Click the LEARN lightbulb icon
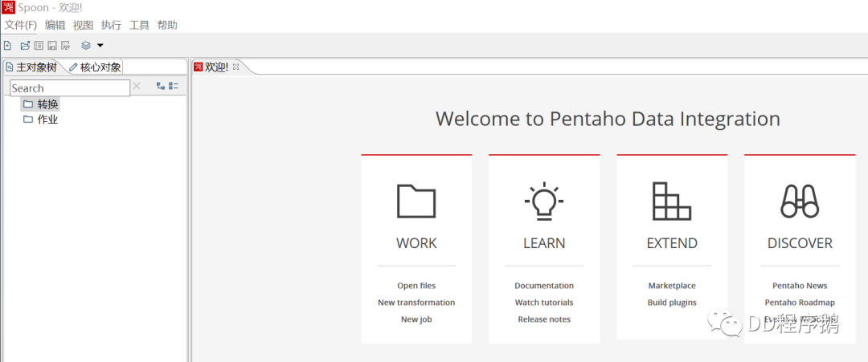This screenshot has height=362, width=868. click(544, 201)
